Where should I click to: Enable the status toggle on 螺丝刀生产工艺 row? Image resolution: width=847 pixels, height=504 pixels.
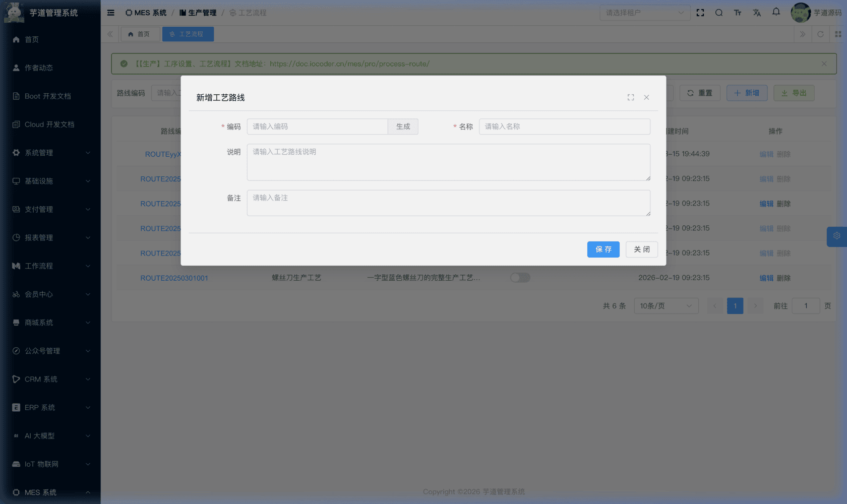pos(520,277)
